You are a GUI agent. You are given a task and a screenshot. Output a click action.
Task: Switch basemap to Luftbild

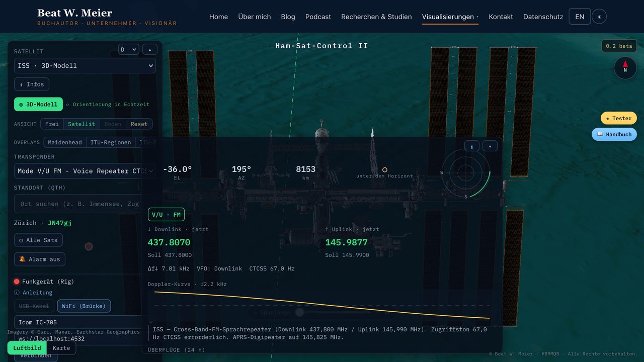(27, 348)
